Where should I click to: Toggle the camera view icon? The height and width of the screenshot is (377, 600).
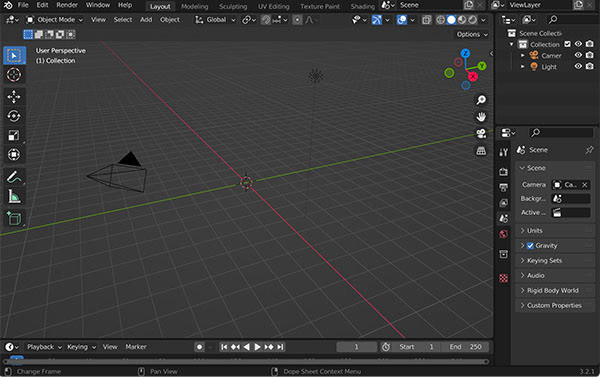pos(481,134)
